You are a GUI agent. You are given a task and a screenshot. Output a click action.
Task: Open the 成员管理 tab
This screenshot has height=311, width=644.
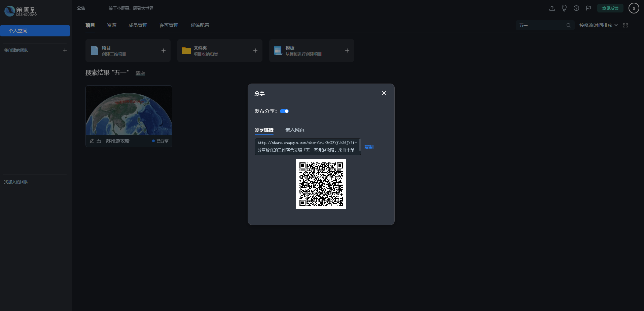tap(138, 25)
